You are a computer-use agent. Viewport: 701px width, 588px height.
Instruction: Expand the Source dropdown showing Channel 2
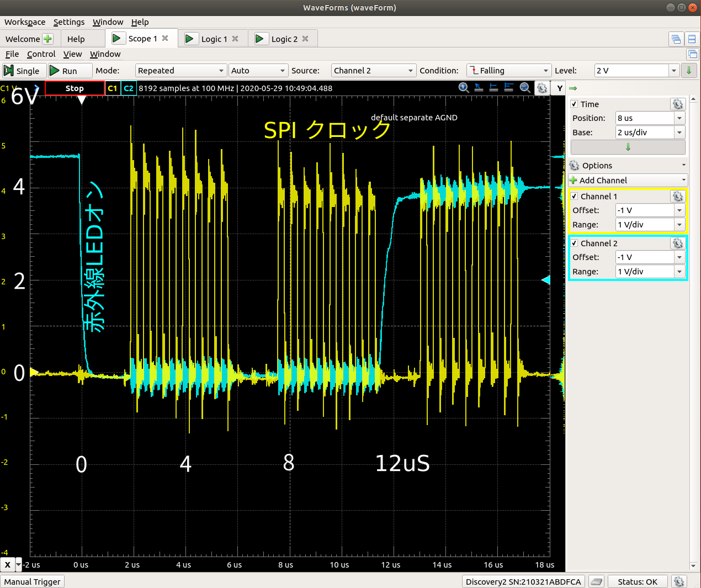click(x=373, y=71)
